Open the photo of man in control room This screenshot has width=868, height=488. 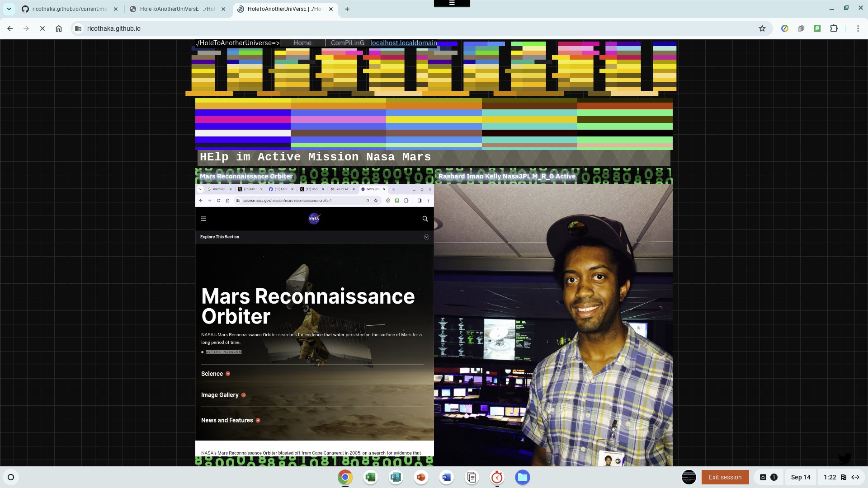coord(553,324)
